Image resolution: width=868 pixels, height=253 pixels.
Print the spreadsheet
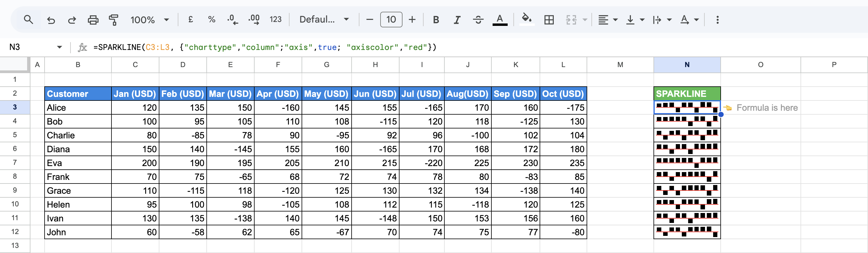(93, 20)
